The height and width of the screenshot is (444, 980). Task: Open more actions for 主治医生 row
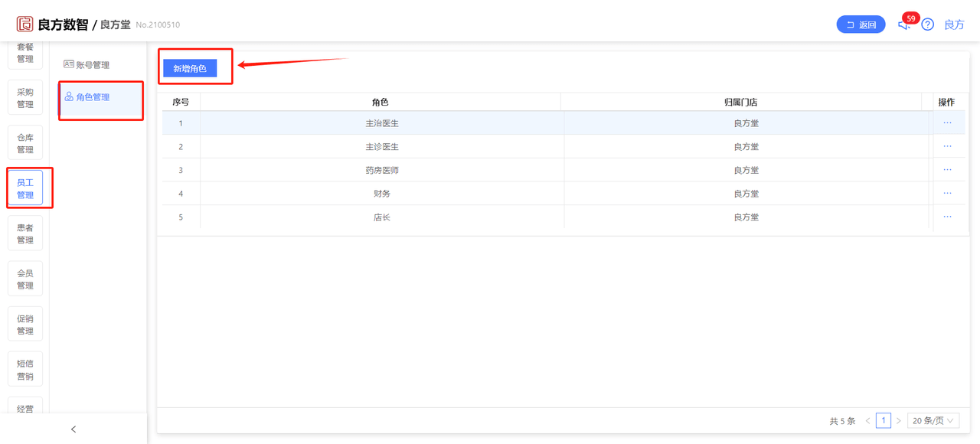947,122
